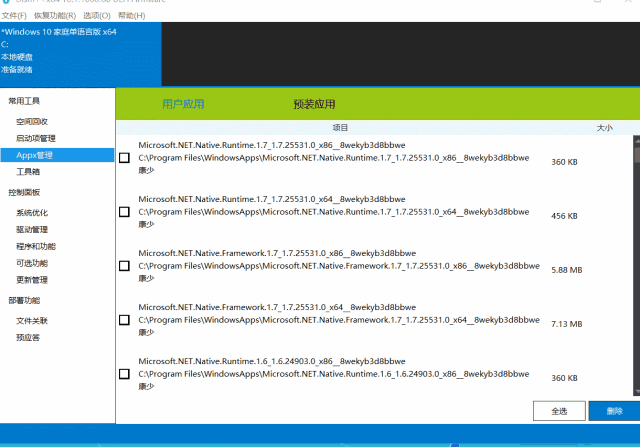Open 工具箱 in the sidebar
This screenshot has width=640, height=447.
point(28,172)
